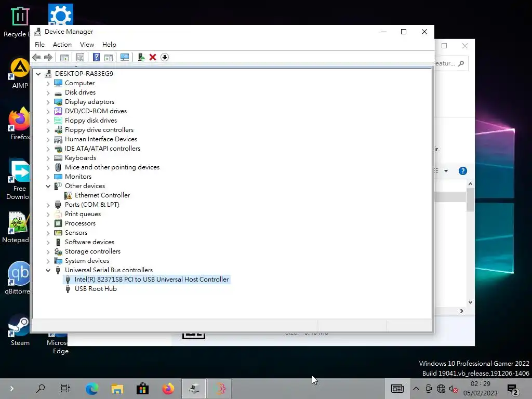Show hidden system tray icons chevron
Screen dimensions: 532x399
tap(416, 389)
